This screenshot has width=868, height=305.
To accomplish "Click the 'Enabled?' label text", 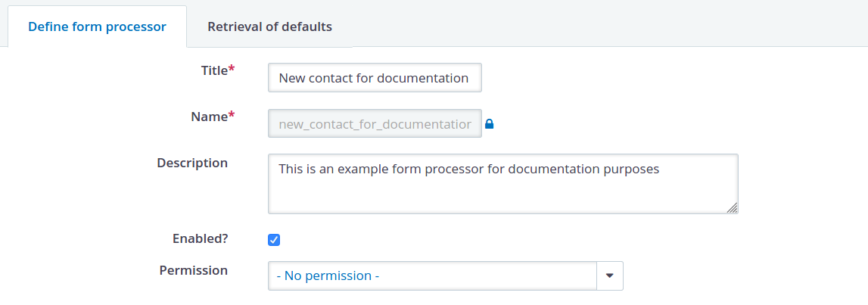I will 201,238.
